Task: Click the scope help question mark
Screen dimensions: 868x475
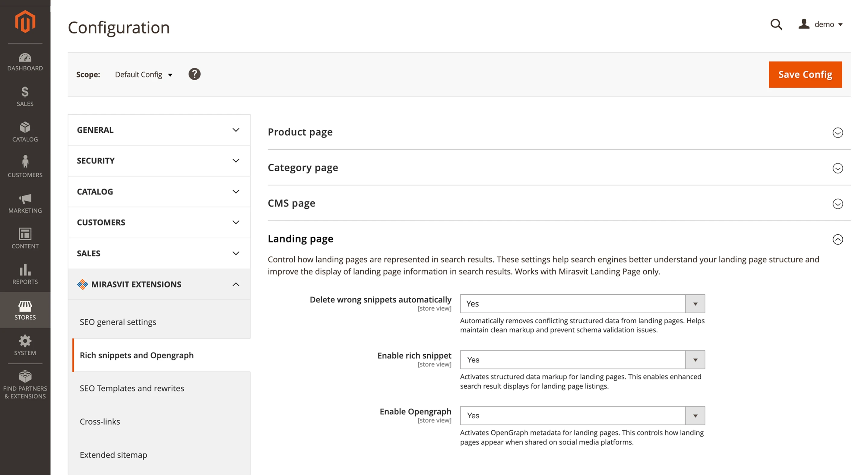Action: point(195,74)
